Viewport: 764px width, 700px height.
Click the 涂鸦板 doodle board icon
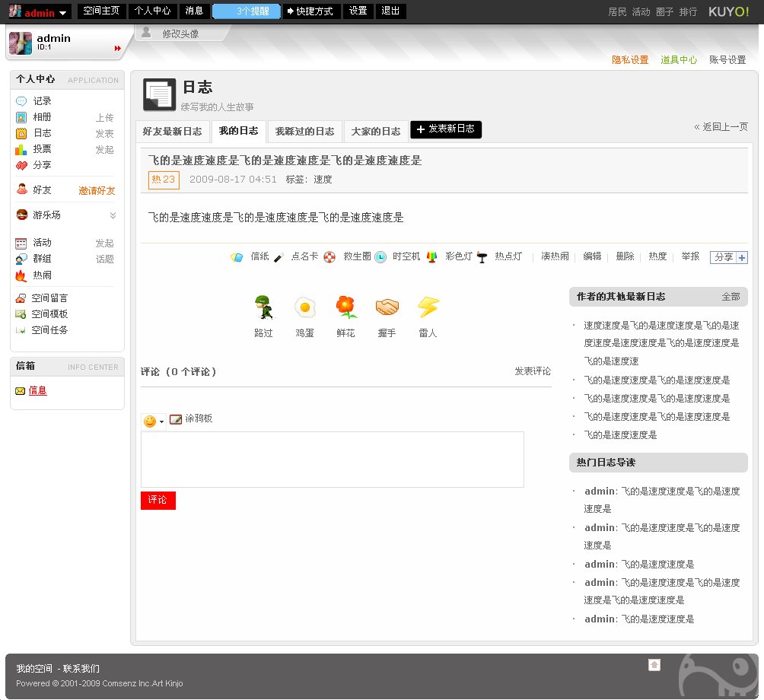[176, 419]
